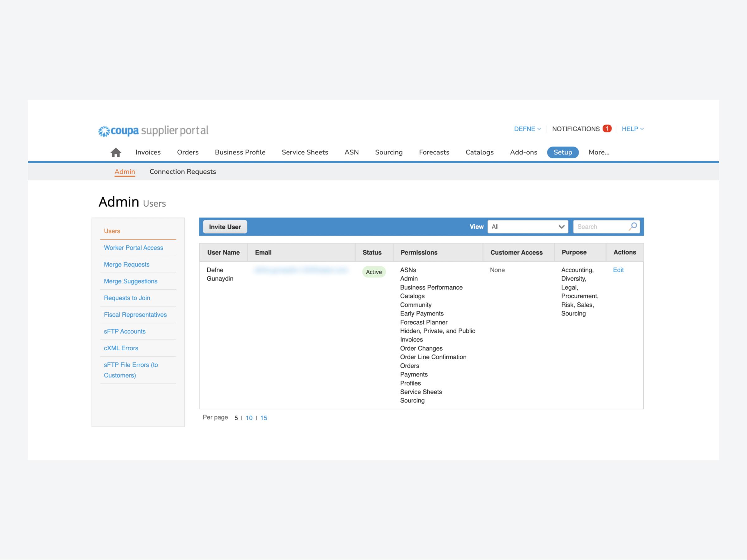Click the home icon in navigation bar

116,152
